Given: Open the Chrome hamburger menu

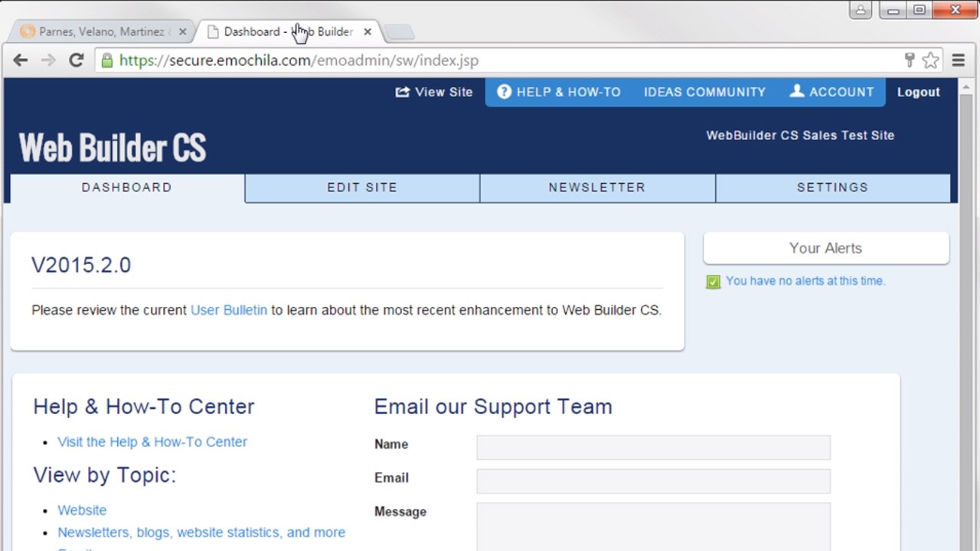Looking at the screenshot, I should (x=958, y=60).
